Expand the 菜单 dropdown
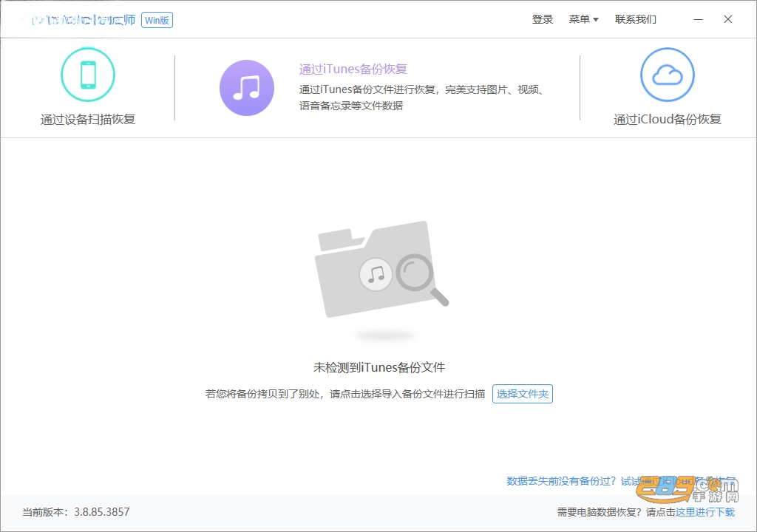This screenshot has height=532, width=757. (583, 19)
